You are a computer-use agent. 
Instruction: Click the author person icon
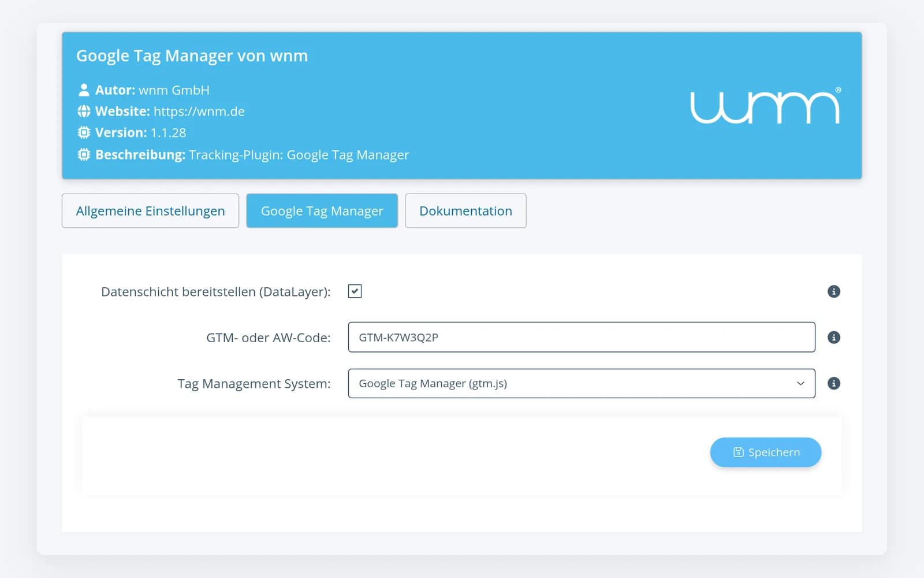[x=84, y=90]
